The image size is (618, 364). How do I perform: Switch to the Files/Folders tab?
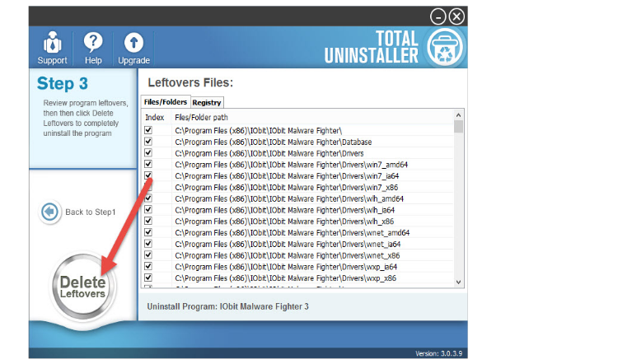(166, 102)
